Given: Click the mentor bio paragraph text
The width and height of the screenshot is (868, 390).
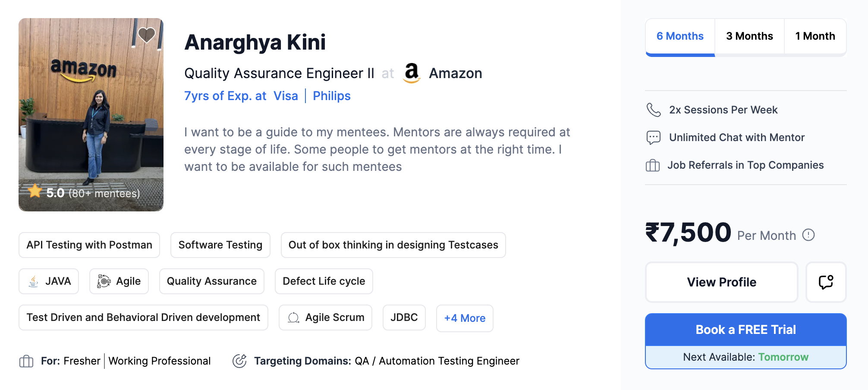Looking at the screenshot, I should (377, 149).
